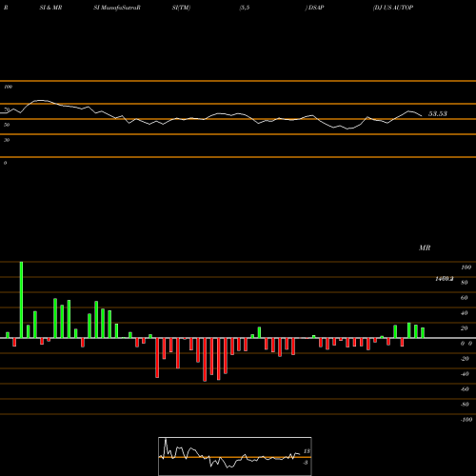Click the 'MR' panel title
The width and height of the screenshot is (476, 476).
click(425, 248)
